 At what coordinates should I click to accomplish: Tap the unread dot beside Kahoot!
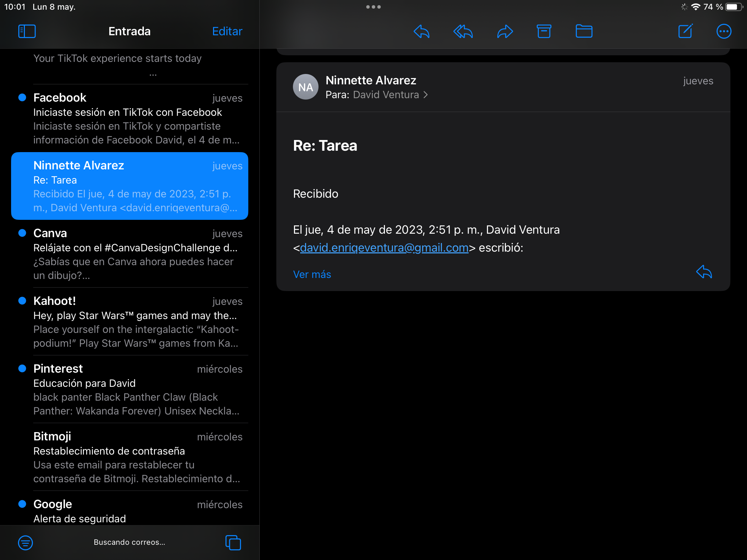pyautogui.click(x=22, y=301)
